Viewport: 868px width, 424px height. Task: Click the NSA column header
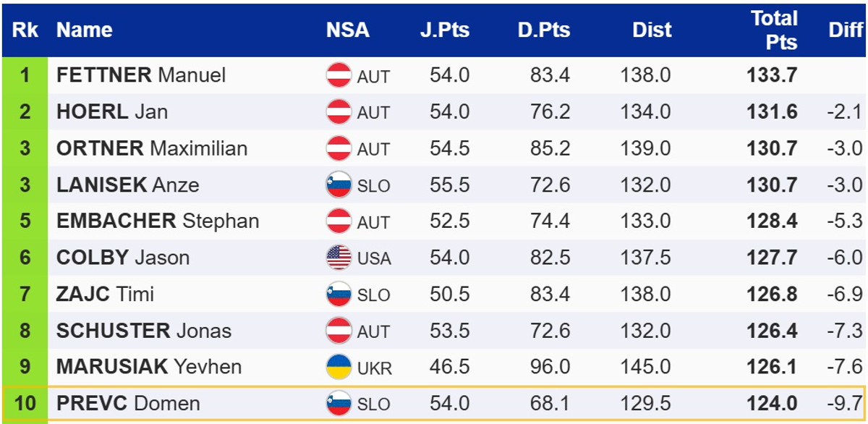pyautogui.click(x=347, y=30)
